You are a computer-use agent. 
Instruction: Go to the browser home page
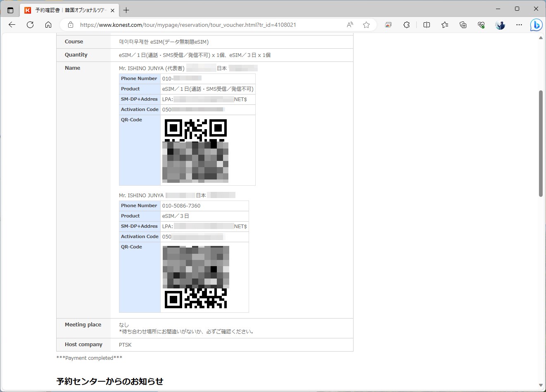coord(48,25)
